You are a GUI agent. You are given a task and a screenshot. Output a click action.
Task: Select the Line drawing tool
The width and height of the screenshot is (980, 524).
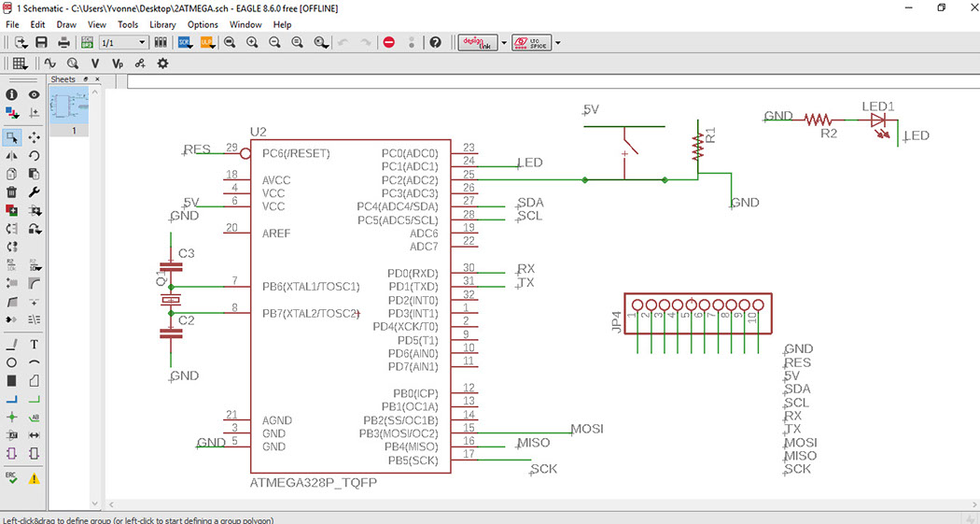[x=11, y=344]
